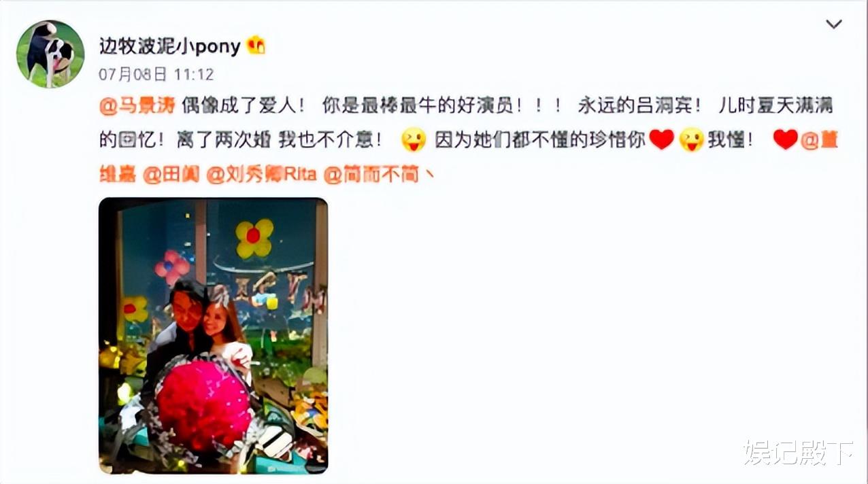The width and height of the screenshot is (868, 484).
Task: Click the tongue-out emoji after 我也不介意
Action: coord(413,140)
